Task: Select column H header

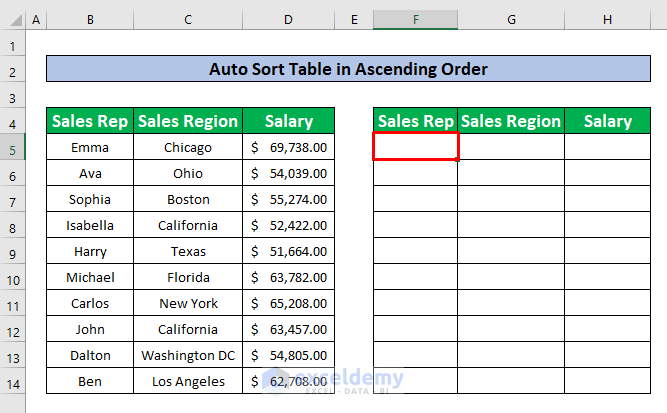Action: pos(607,20)
